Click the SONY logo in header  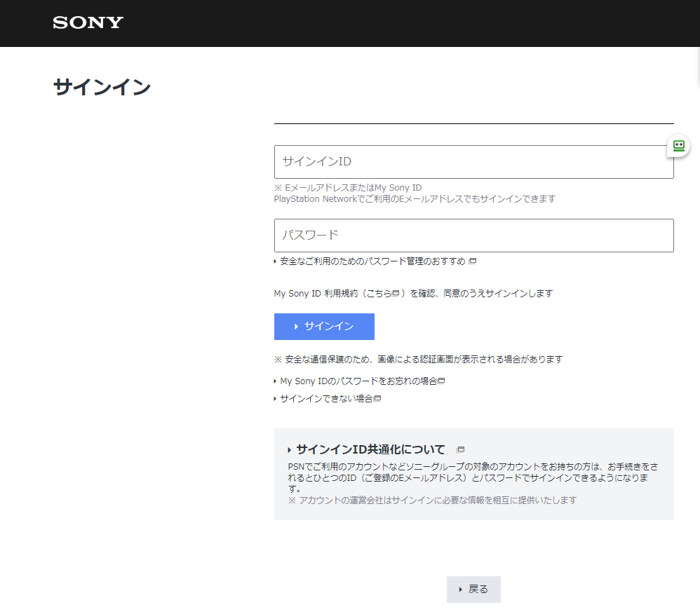click(x=88, y=22)
